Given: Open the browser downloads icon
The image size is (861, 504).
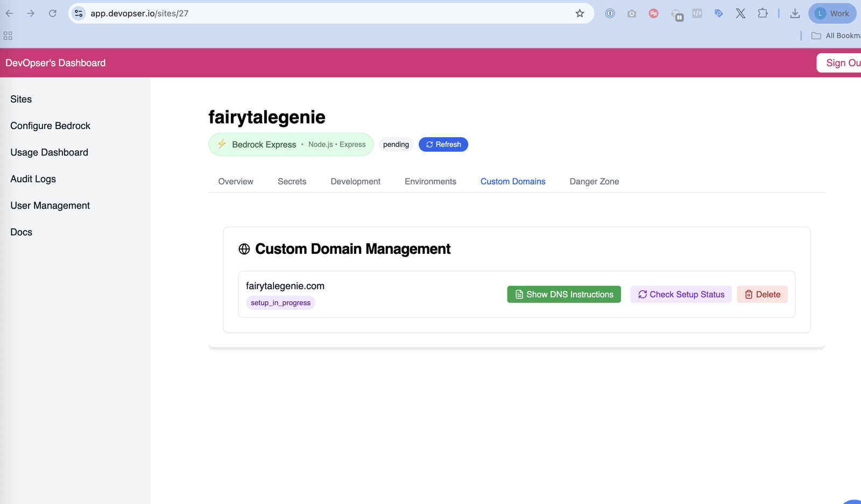Looking at the screenshot, I should coord(795,13).
